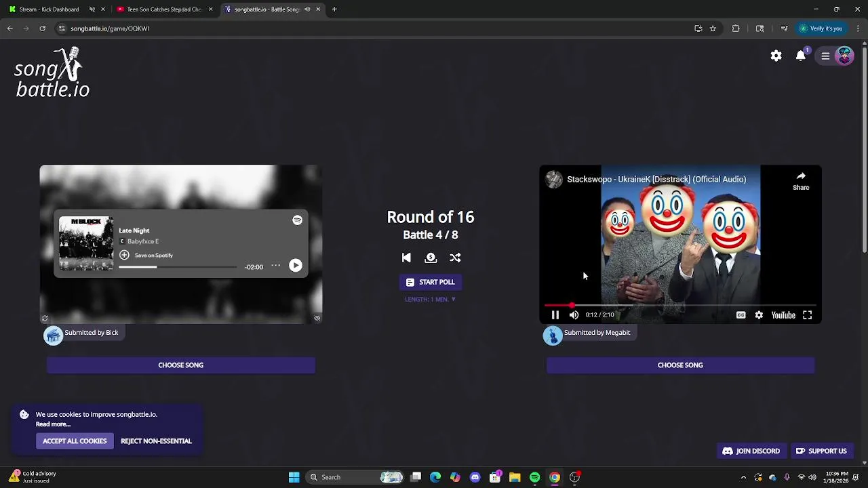
Task: Click the Late Night album art thumbnail
Action: click(x=86, y=243)
